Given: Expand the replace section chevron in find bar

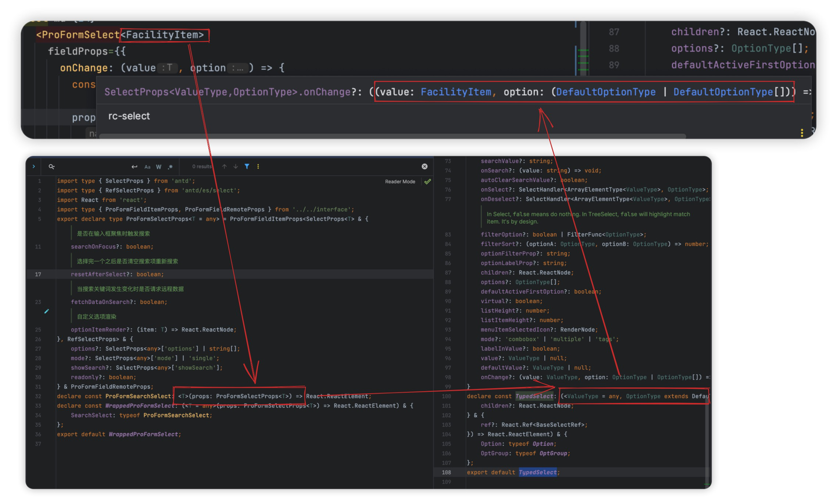Looking at the screenshot, I should (x=34, y=166).
